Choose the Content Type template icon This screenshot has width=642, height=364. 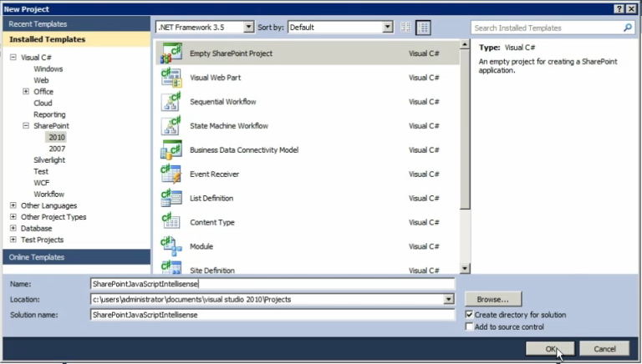[x=171, y=222]
